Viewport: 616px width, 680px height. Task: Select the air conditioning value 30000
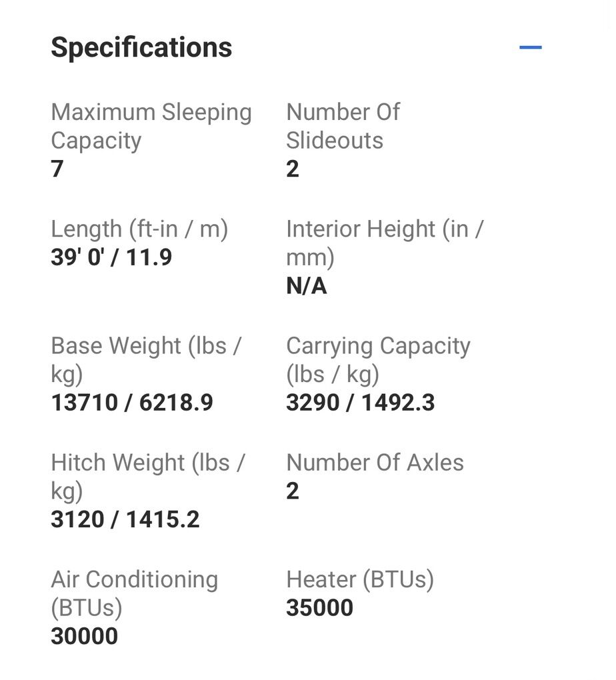pos(84,636)
